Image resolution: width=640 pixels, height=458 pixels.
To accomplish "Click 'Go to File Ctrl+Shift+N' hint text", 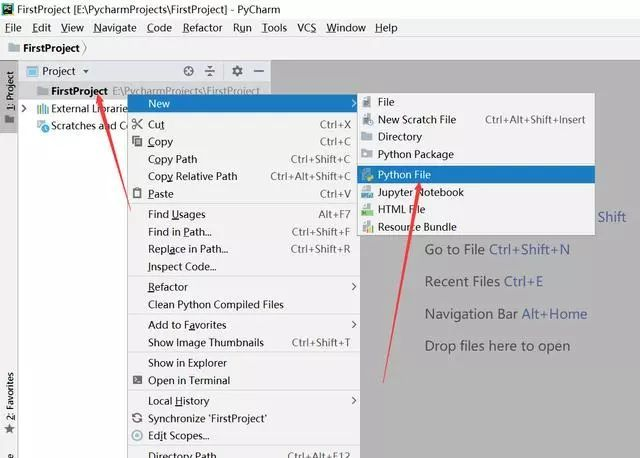I will pyautogui.click(x=497, y=249).
